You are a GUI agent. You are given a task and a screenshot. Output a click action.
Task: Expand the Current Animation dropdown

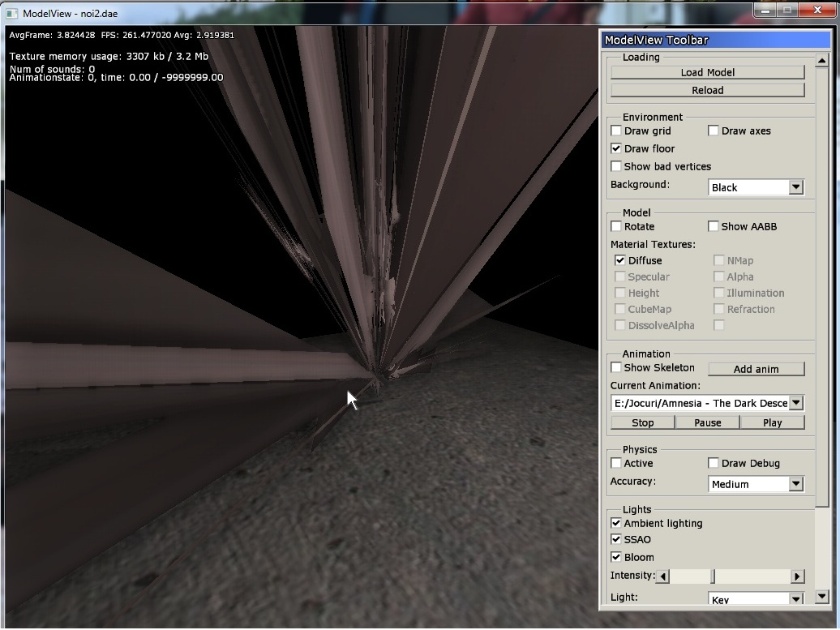[795, 403]
